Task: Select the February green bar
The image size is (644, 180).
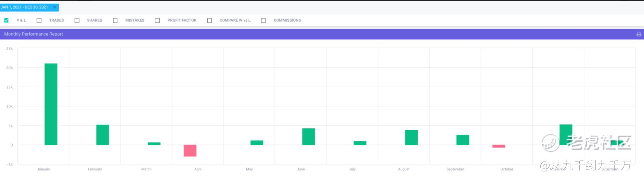Action: 103,135
